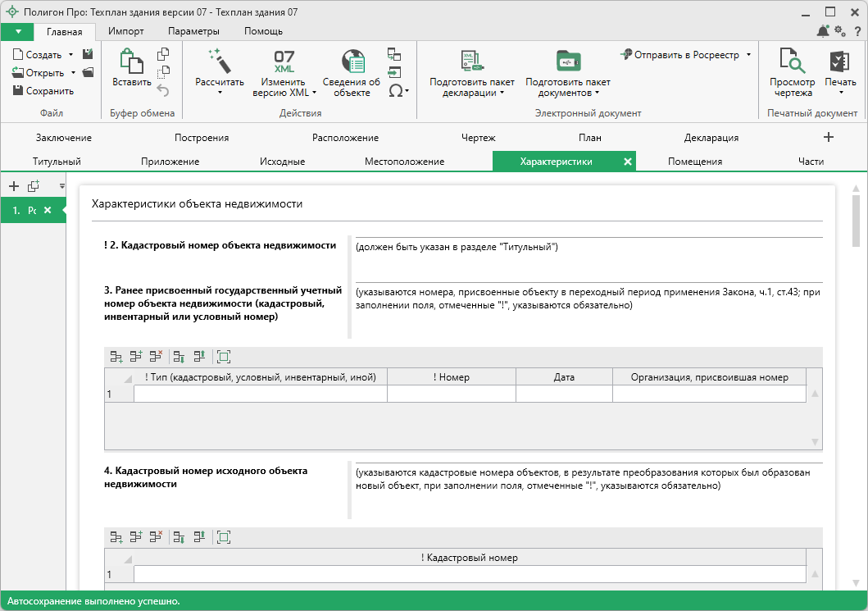This screenshot has height=611, width=868.
Task: Switch to the Помещения tab
Action: [x=694, y=162]
